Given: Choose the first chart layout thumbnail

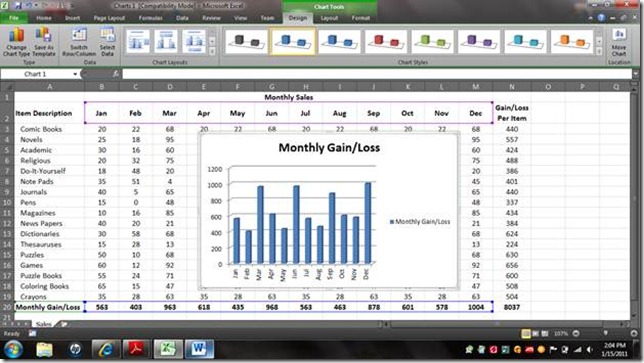Looking at the screenshot, I should (x=138, y=41).
